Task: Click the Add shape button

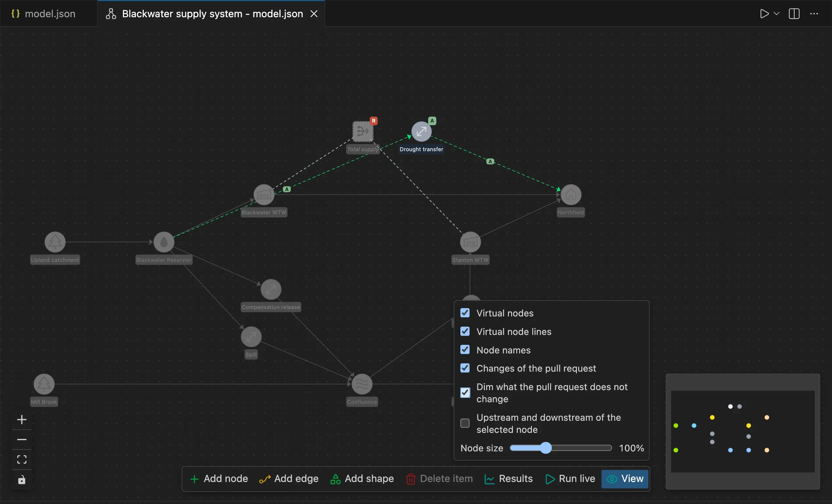Action: pos(362,479)
